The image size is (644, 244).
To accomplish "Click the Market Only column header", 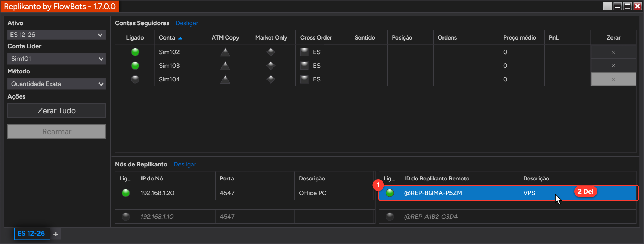I will tap(271, 37).
